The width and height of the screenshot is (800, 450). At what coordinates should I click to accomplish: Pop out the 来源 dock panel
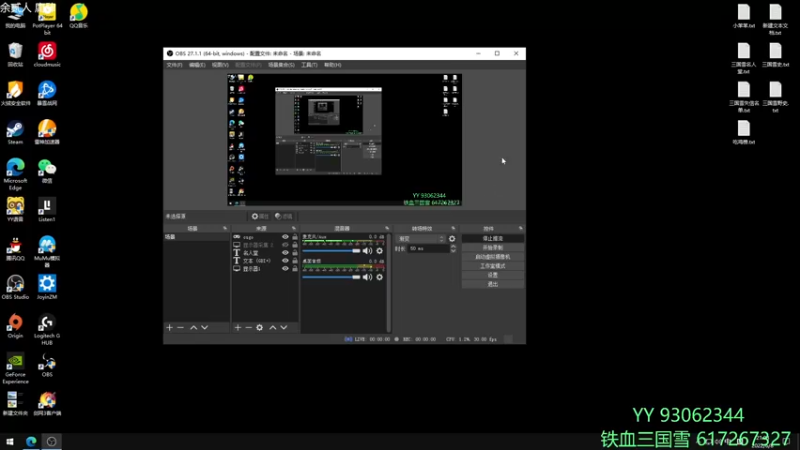click(x=294, y=229)
